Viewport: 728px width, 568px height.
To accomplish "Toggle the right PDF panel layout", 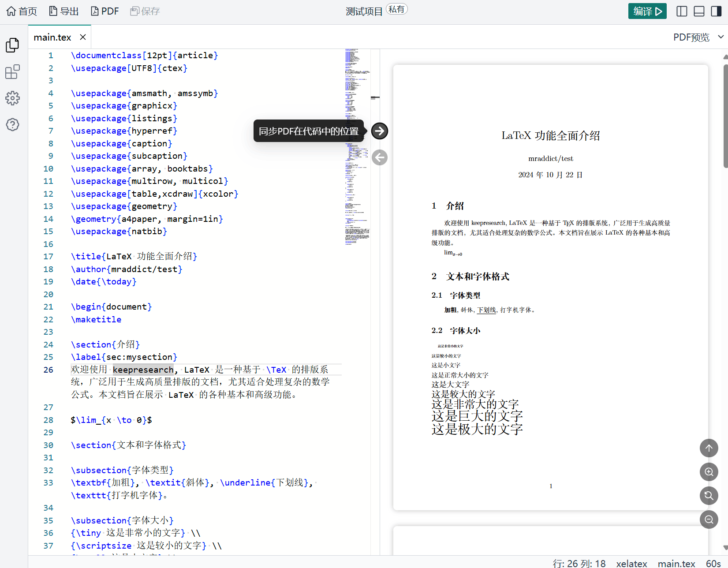I will click(716, 11).
